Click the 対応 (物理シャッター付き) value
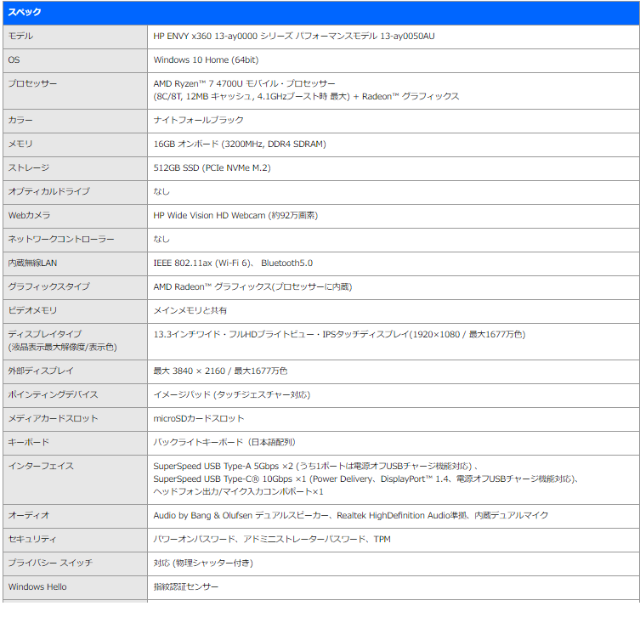This screenshot has width=640, height=640. coord(203,563)
